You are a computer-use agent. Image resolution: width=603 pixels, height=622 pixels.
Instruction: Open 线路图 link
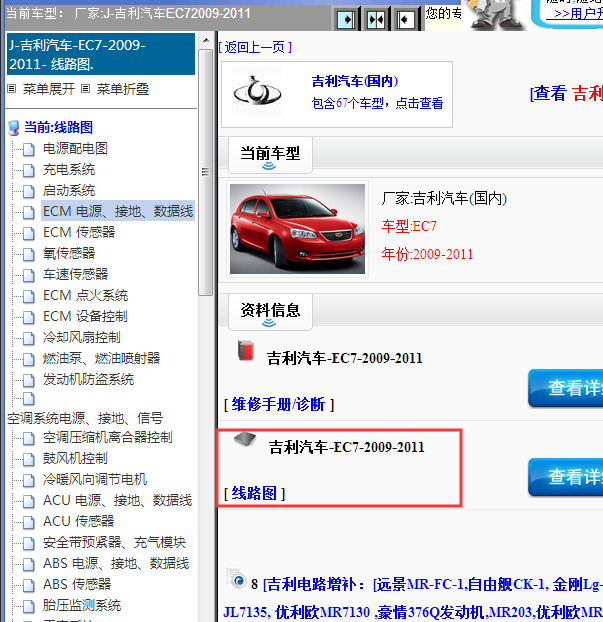(x=254, y=493)
